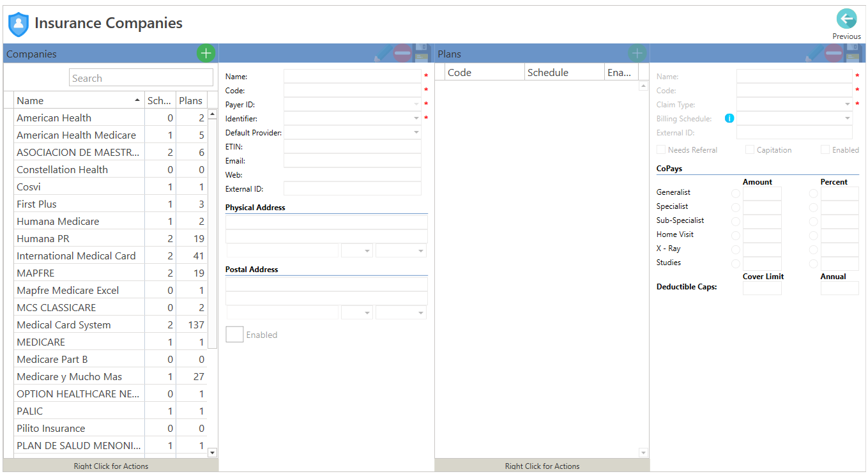Focus the Deductible Caps Annual field

[840, 287]
